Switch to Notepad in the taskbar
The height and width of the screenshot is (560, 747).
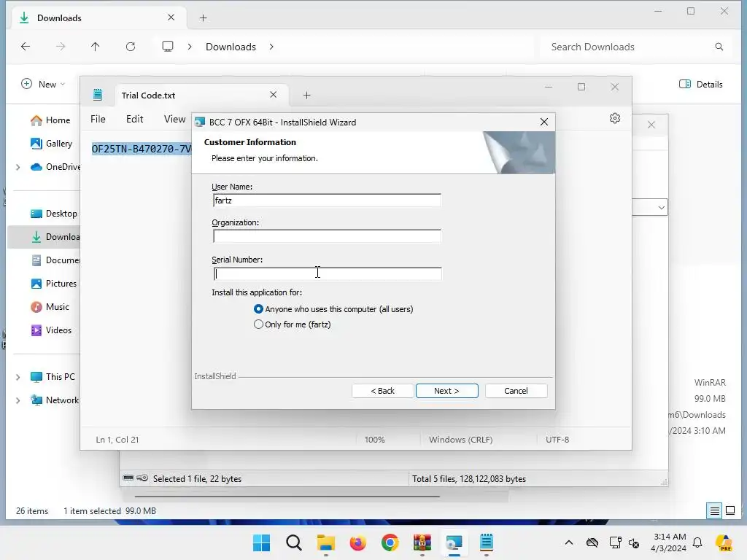click(487, 542)
